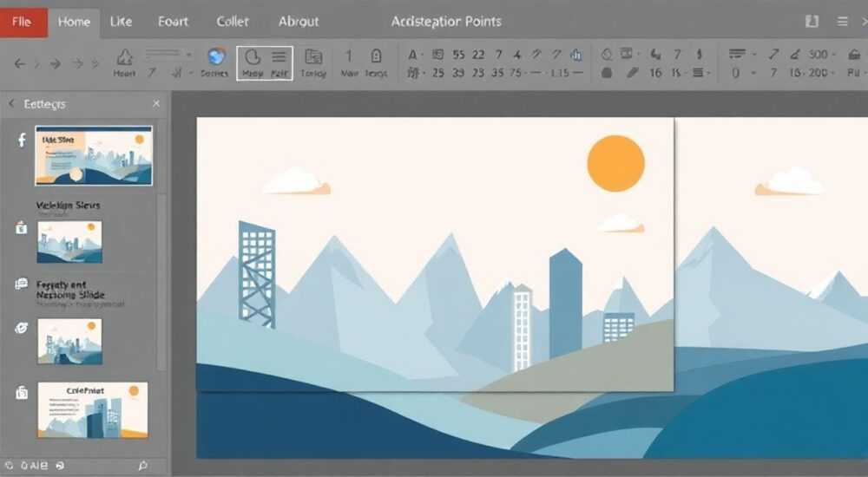Click the slide panel vertical scrollbar
Screen dimensions: 868x477
[161, 282]
